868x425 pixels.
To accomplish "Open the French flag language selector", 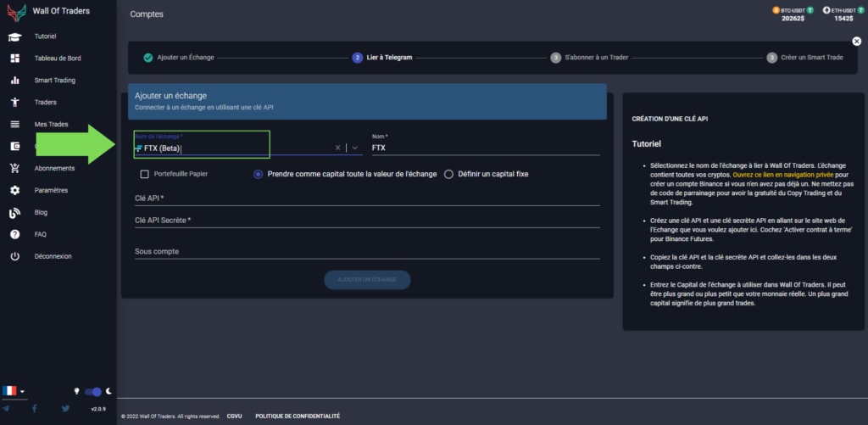I will pos(14,391).
